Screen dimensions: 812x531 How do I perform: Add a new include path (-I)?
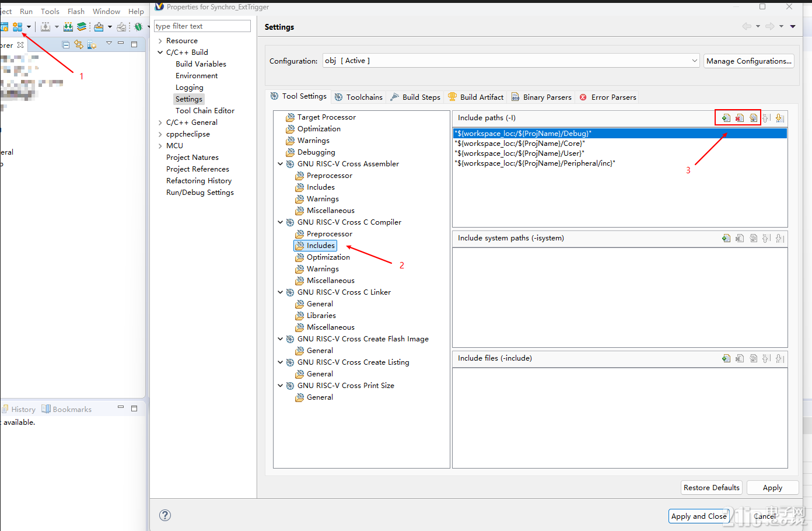(726, 118)
